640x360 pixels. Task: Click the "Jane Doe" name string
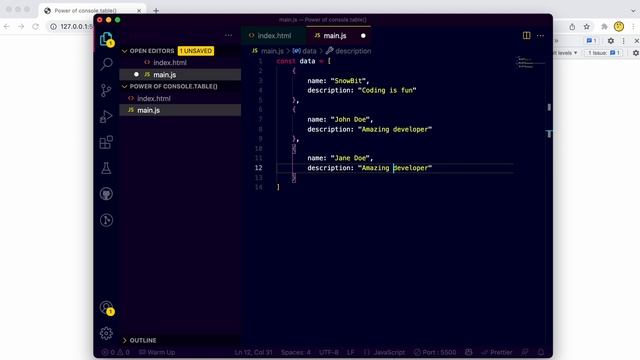point(350,158)
